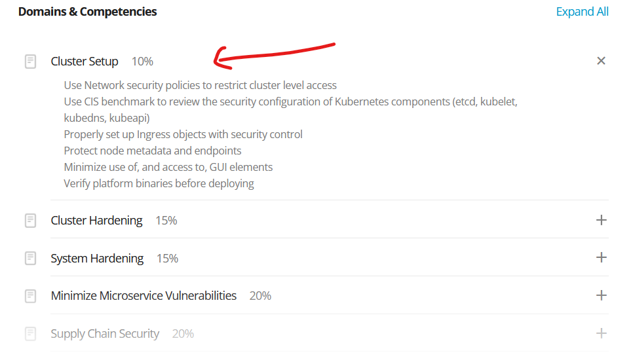Click the document icon beside Cluster Setup
The width and height of the screenshot is (633, 364).
click(30, 62)
